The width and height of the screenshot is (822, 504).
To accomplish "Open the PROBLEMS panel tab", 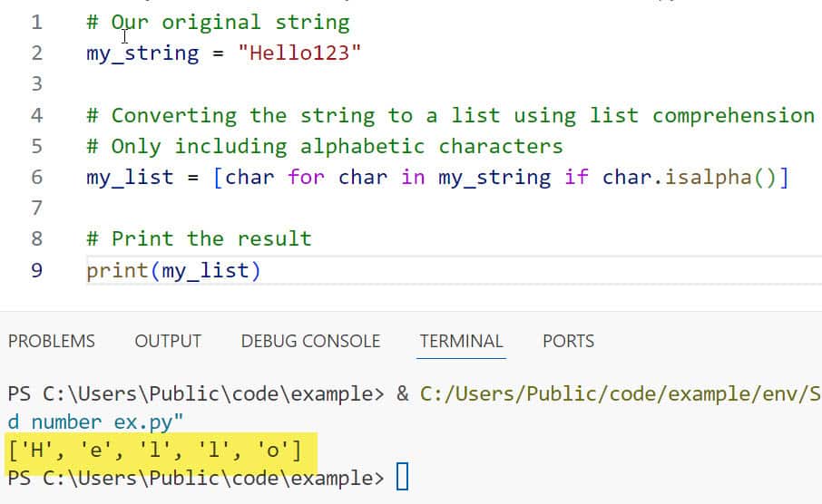I will [52, 341].
